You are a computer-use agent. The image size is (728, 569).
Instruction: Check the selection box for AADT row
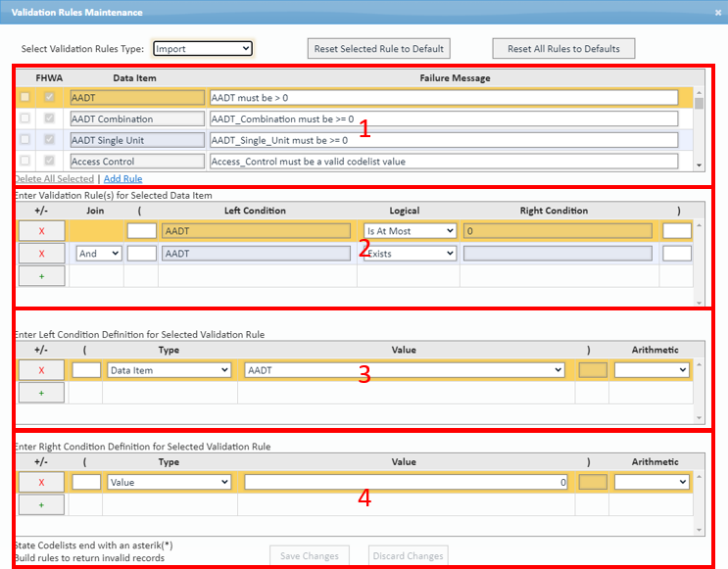click(24, 97)
